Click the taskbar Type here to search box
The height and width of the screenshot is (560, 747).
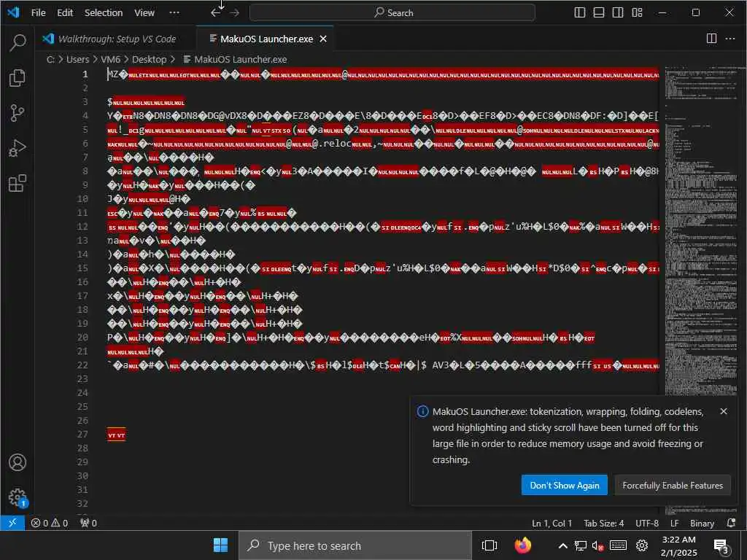click(355, 545)
